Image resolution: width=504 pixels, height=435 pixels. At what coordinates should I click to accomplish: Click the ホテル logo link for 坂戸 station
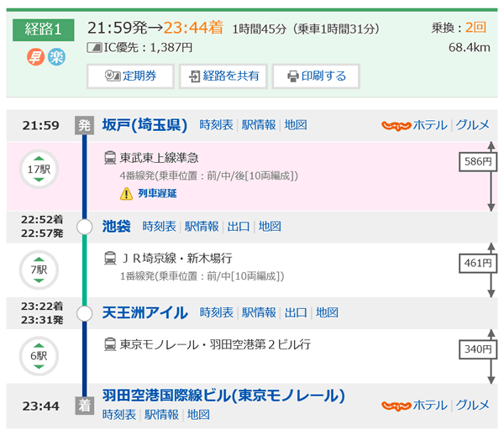click(414, 125)
